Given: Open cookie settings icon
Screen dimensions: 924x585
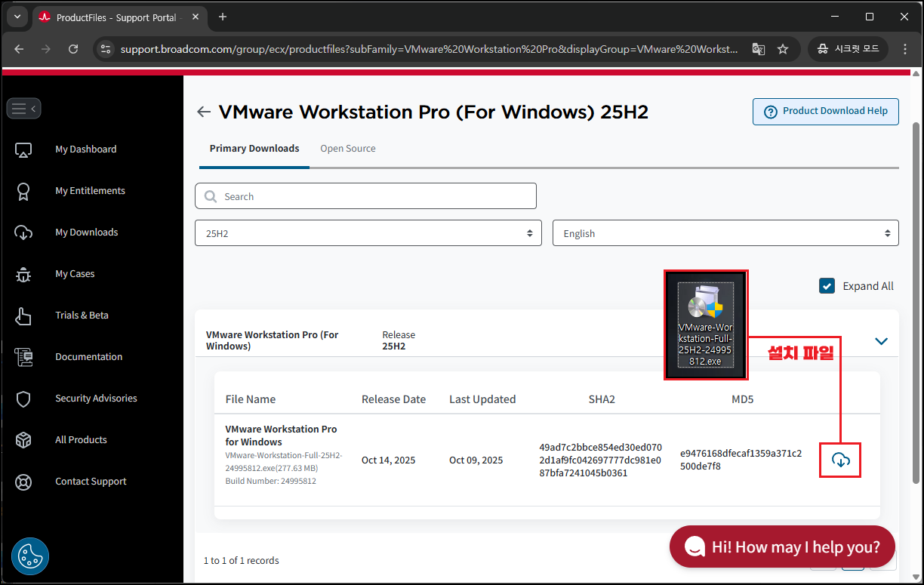Looking at the screenshot, I should (30, 557).
